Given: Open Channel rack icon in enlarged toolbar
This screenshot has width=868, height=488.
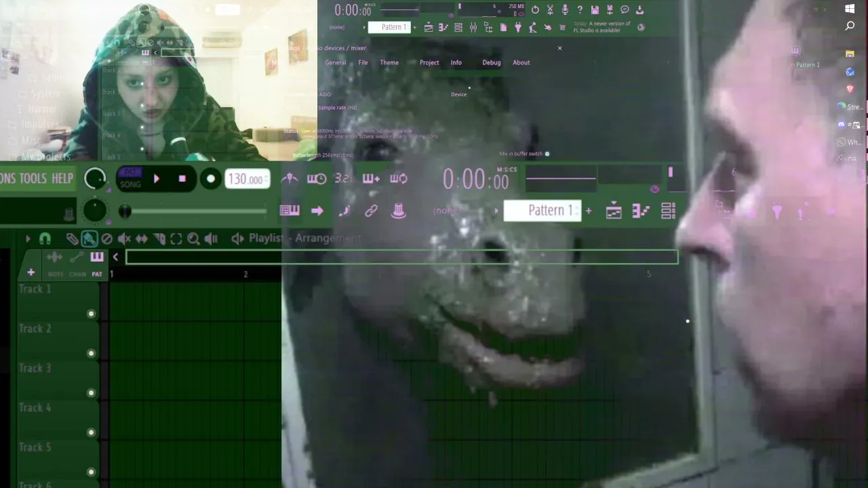Looking at the screenshot, I should pos(668,211).
